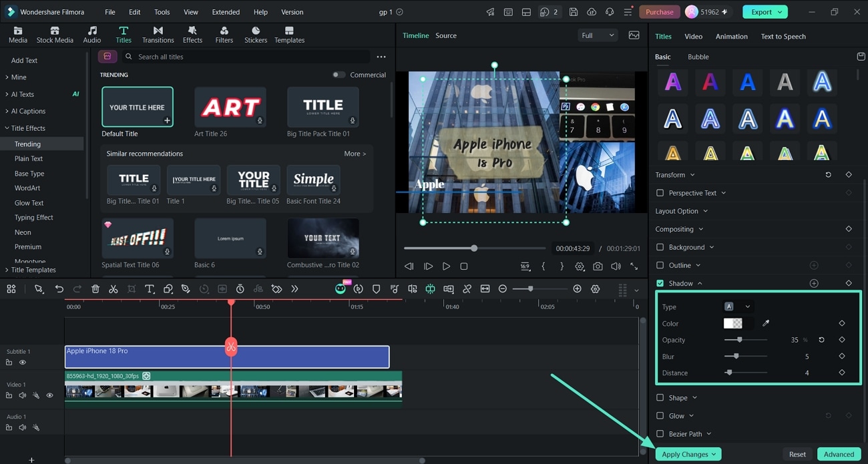
Task: Enable the Shape checkbox
Action: tap(660, 398)
